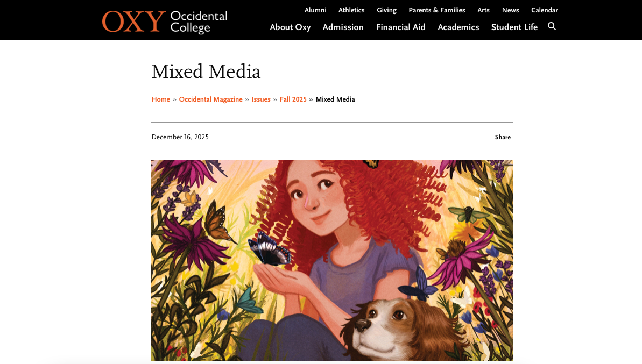Click the Share button
The image size is (642, 364).
503,138
